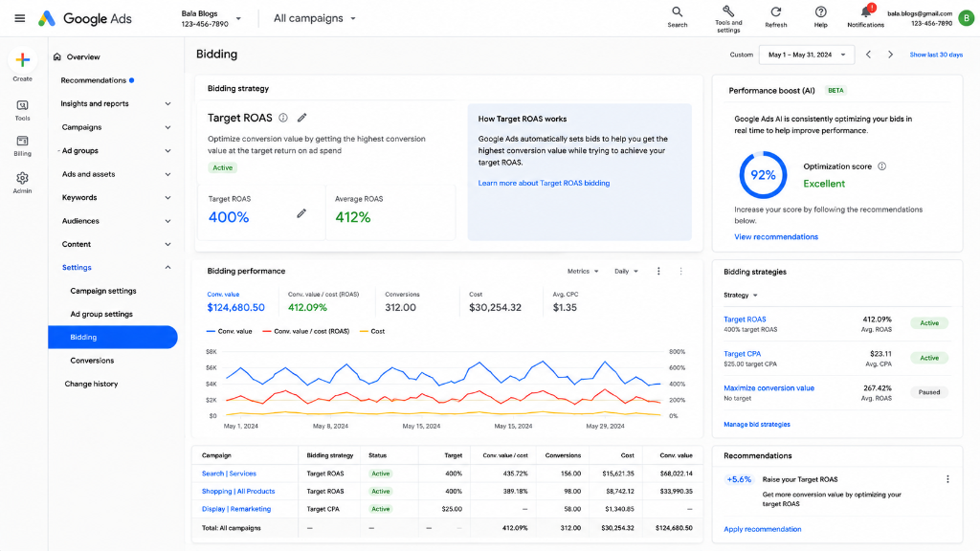Select the 412.09% ROAS metric card
Viewport: 980px width, 551px height.
pos(323,301)
